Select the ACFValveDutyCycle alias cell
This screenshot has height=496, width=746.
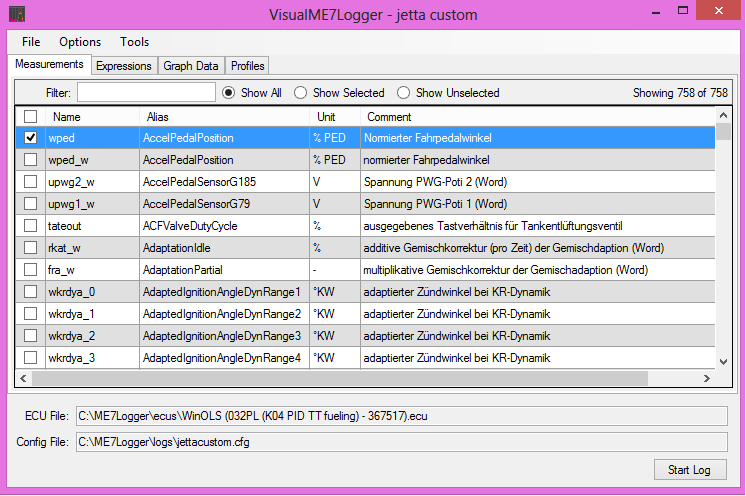click(225, 225)
